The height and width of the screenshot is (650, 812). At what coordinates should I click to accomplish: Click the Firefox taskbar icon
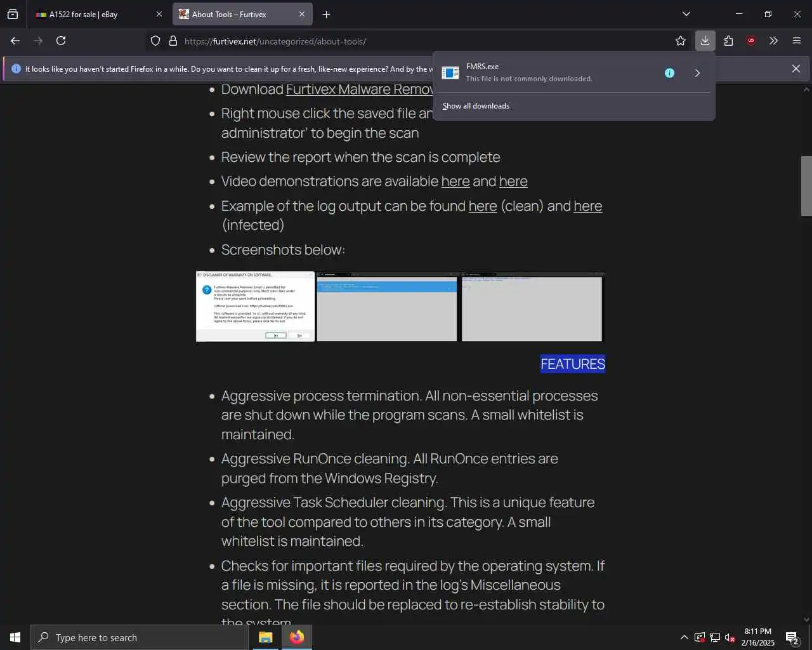tap(297, 637)
